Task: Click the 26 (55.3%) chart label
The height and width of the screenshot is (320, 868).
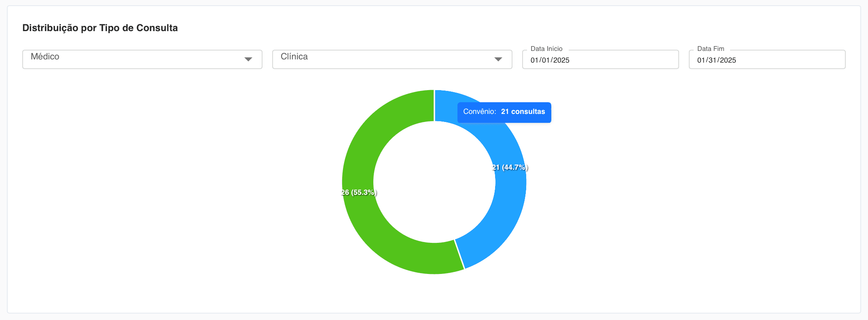Action: tap(359, 192)
